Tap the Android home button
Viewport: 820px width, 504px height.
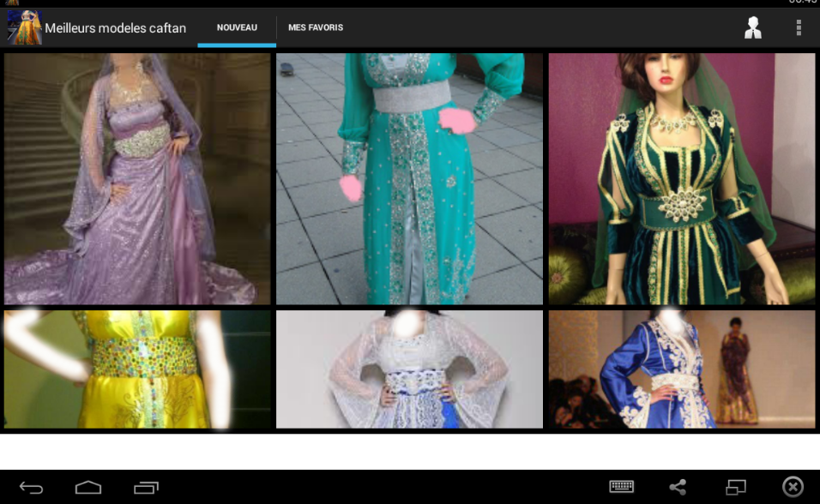[x=88, y=487]
